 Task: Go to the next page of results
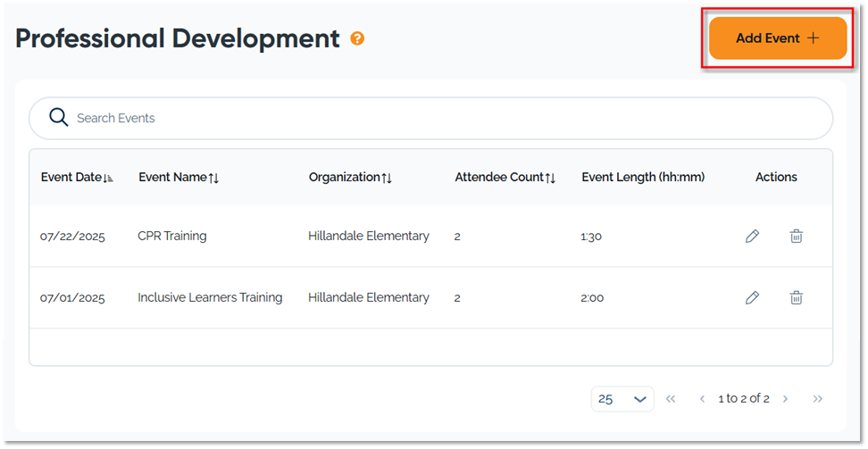coord(786,399)
